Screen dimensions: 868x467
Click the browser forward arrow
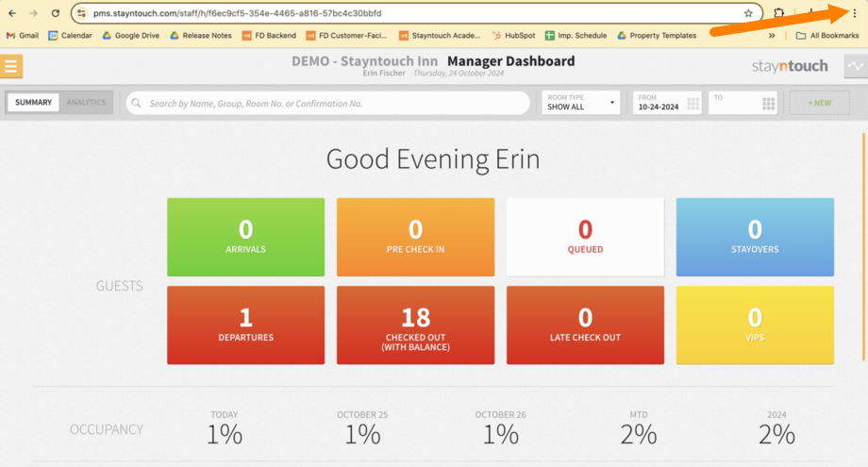[x=34, y=13]
